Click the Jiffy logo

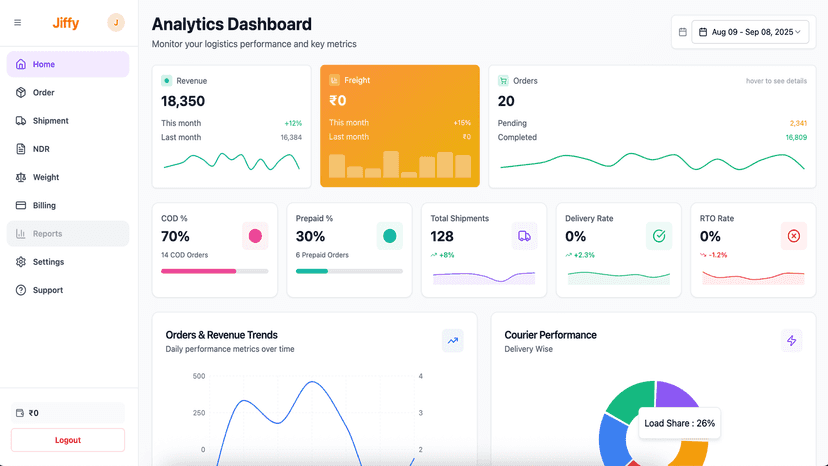pyautogui.click(x=65, y=23)
